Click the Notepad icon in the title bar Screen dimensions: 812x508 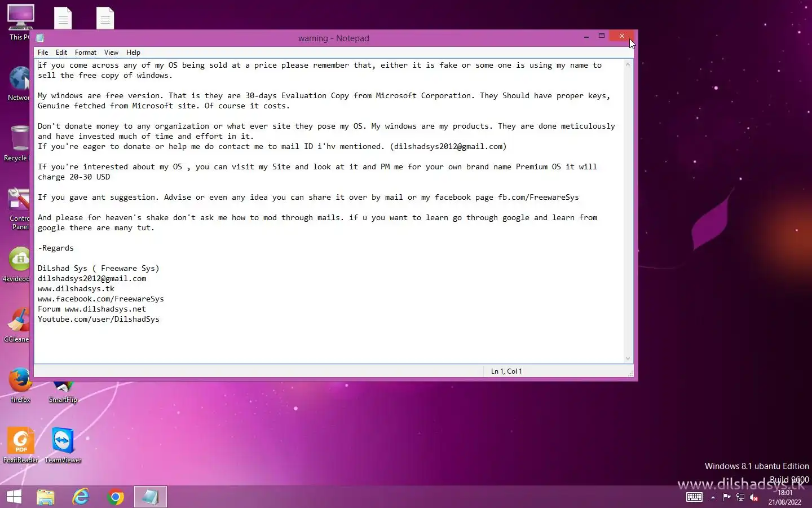click(x=40, y=38)
